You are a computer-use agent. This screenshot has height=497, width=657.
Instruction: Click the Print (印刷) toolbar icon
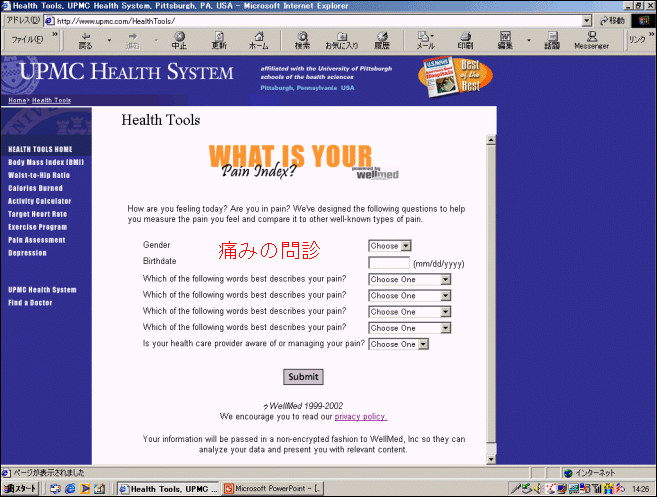point(465,39)
